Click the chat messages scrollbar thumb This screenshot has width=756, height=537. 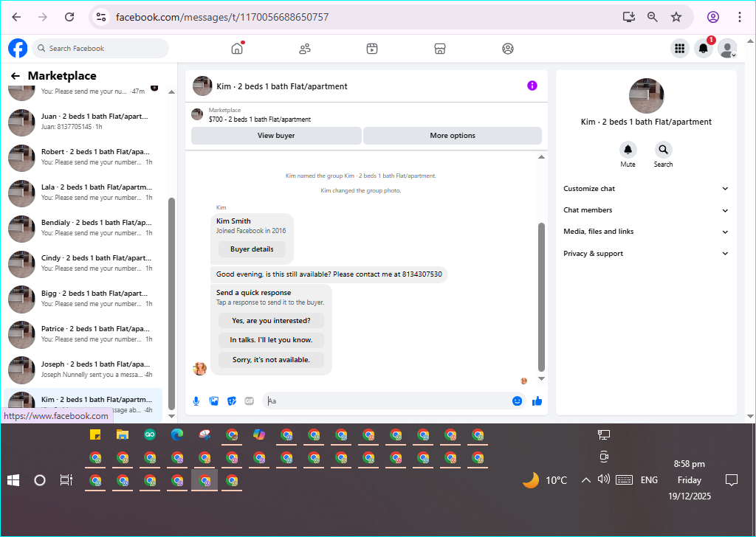(541, 297)
